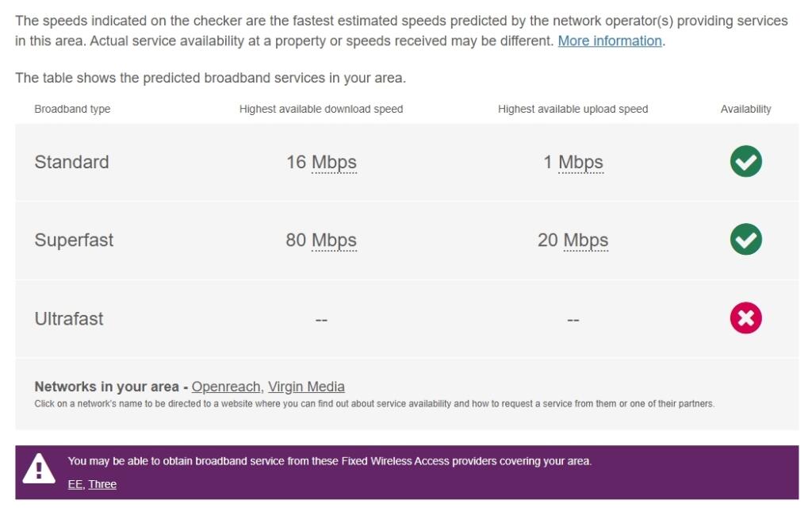Click the white warning triangle icon
The image size is (812, 508).
click(39, 469)
